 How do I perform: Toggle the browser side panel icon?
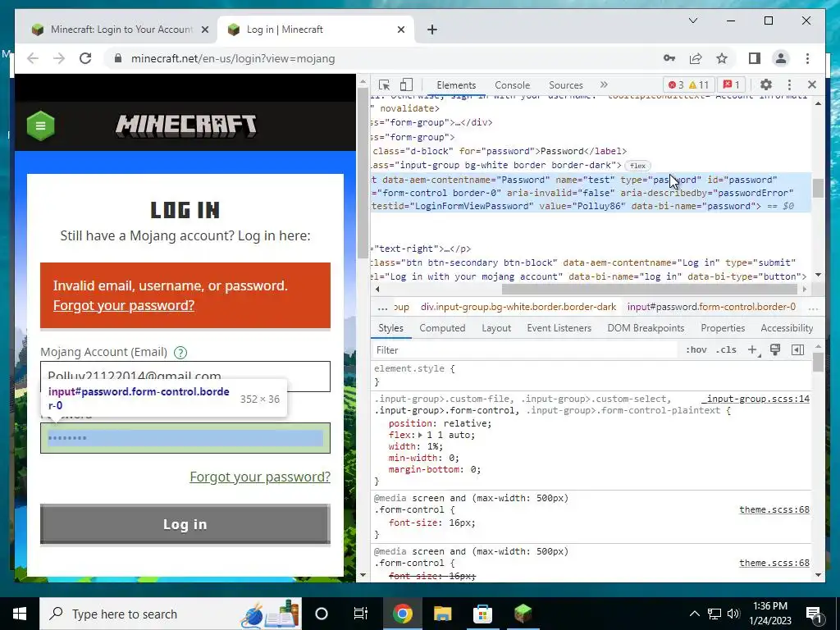tap(755, 58)
